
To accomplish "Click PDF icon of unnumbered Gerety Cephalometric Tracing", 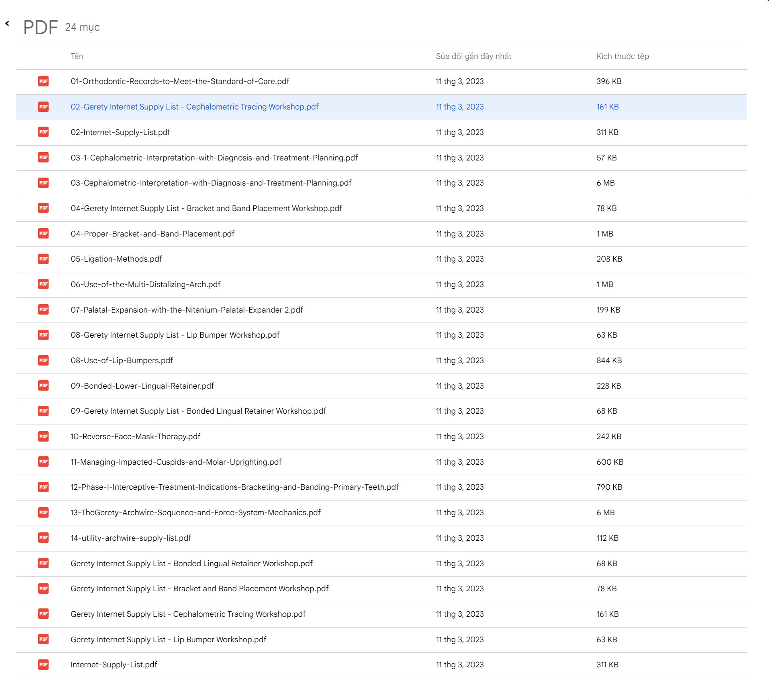I will click(43, 614).
